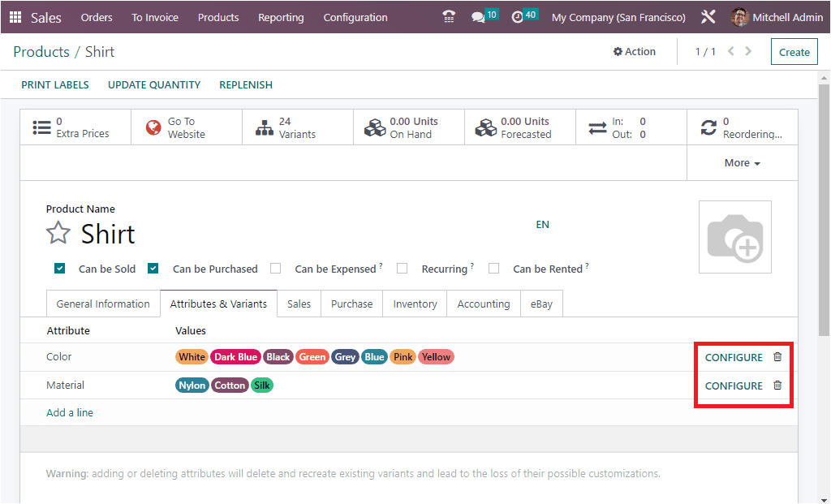Open the developer tools wrench icon

coord(708,17)
